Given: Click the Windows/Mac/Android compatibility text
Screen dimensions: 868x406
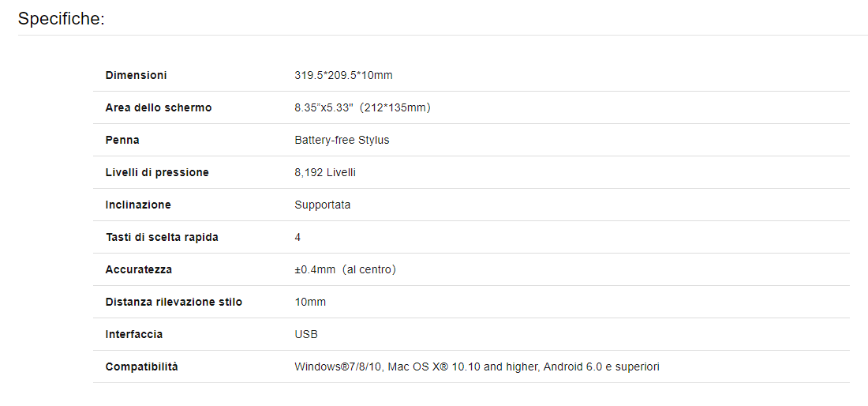Looking at the screenshot, I should click(x=477, y=367).
